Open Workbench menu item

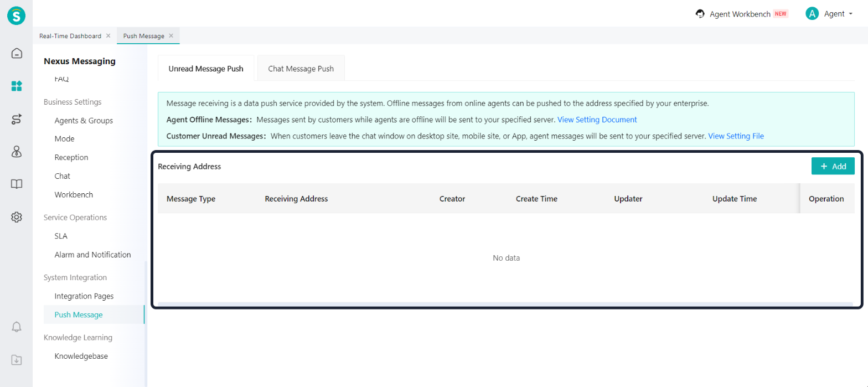(74, 195)
